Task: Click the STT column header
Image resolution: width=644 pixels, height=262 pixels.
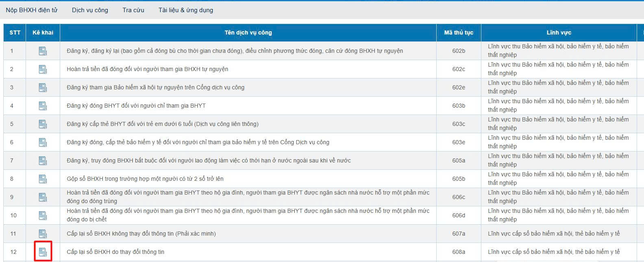Action: [x=15, y=32]
